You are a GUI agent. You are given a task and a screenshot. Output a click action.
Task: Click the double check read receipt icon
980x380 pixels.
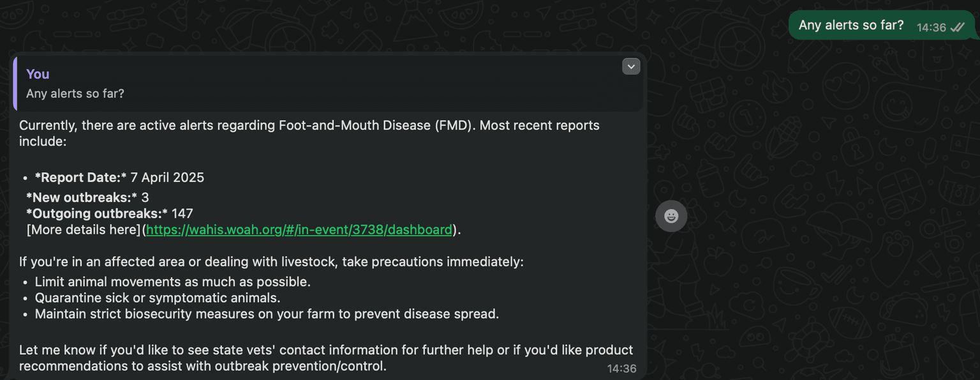958,27
